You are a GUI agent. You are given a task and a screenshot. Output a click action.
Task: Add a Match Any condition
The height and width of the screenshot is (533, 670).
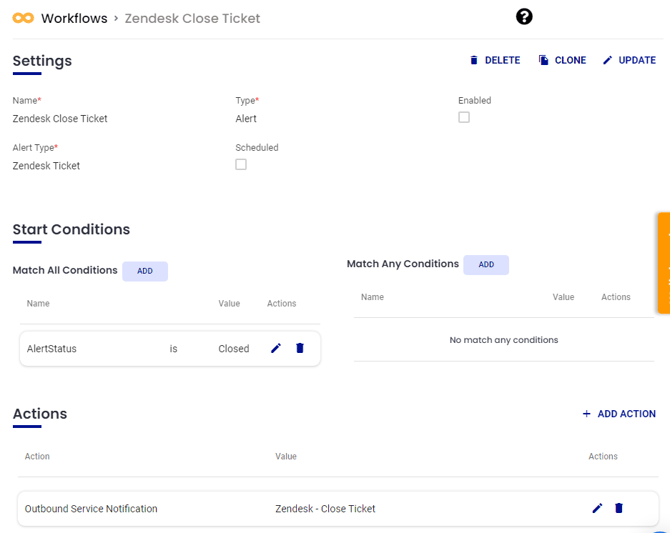click(x=486, y=265)
